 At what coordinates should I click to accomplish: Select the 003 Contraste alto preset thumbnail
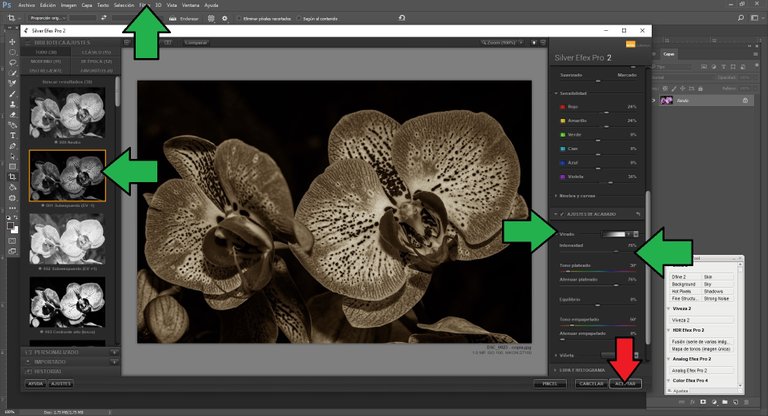[x=67, y=302]
